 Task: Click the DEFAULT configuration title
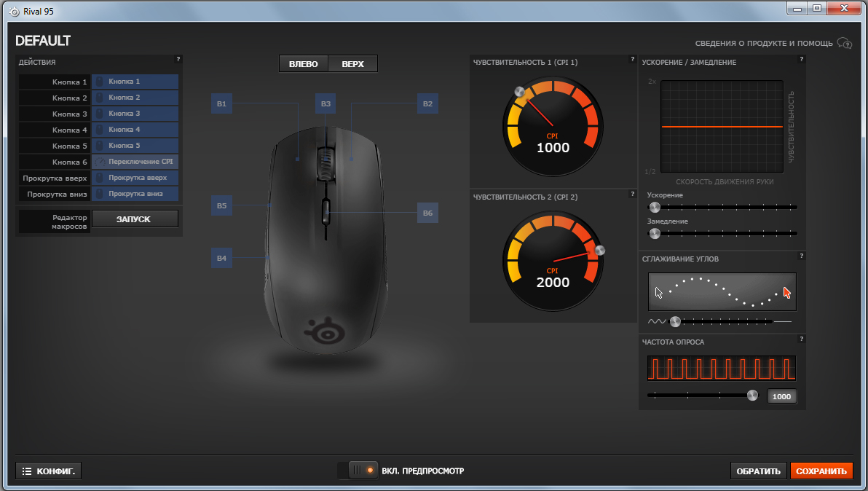coord(43,41)
